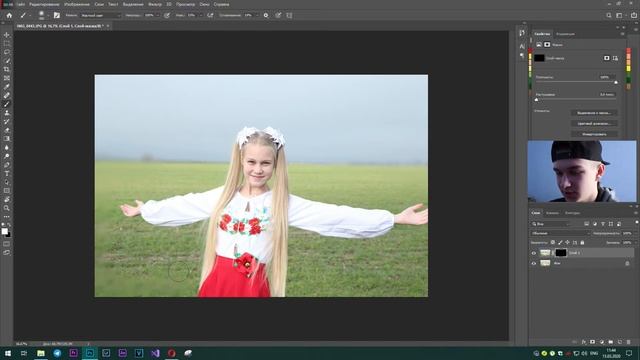Select the Horizontal Type tool
Viewport: 640px width, 360px height.
tap(7, 173)
